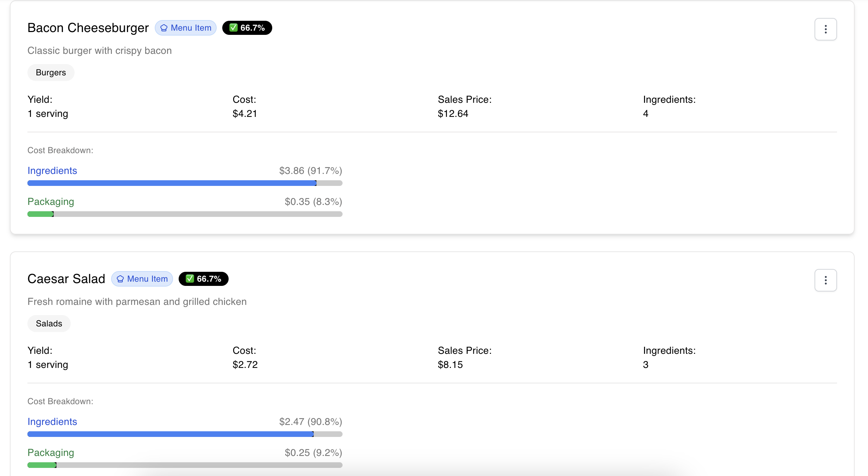Image resolution: width=868 pixels, height=476 pixels.
Task: Click Bacon Cheeseburger sales price $12.64
Action: [x=453, y=114]
